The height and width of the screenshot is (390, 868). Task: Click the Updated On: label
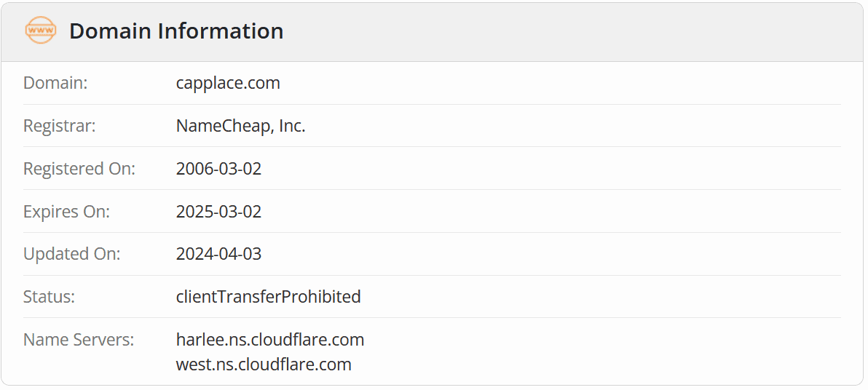[x=72, y=254]
